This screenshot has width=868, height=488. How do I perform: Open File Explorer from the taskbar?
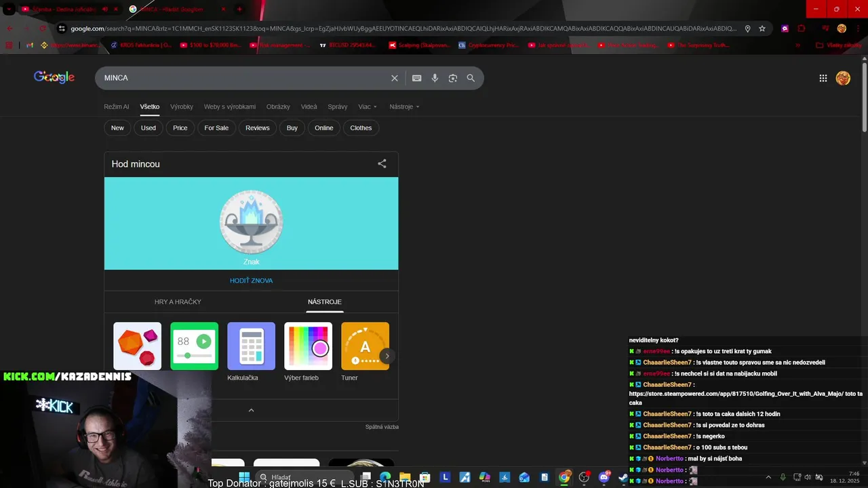(405, 477)
